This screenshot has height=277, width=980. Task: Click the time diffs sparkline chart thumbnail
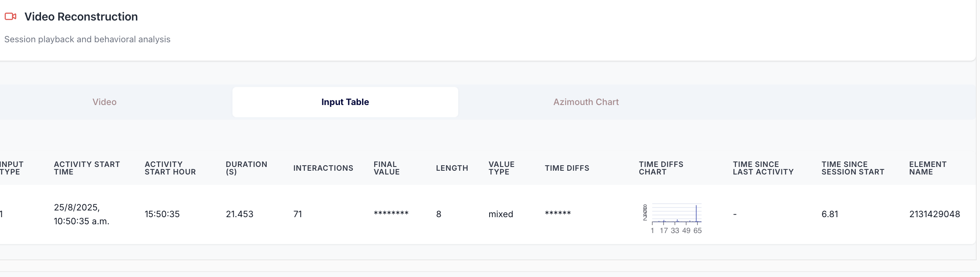672,218
